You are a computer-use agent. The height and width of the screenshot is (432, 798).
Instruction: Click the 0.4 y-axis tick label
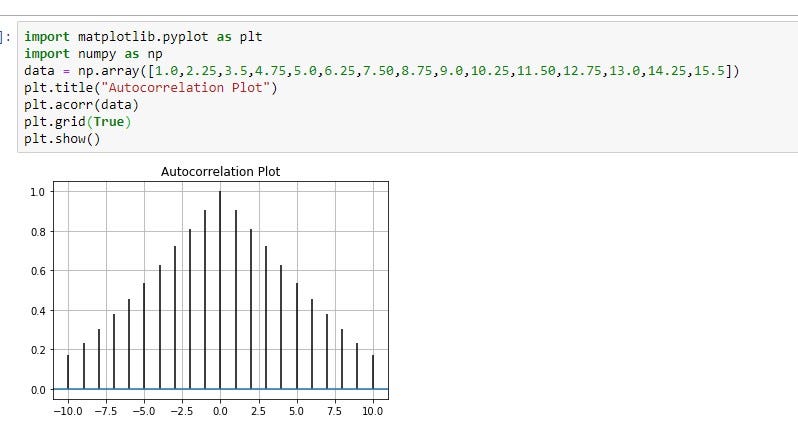[x=38, y=310]
